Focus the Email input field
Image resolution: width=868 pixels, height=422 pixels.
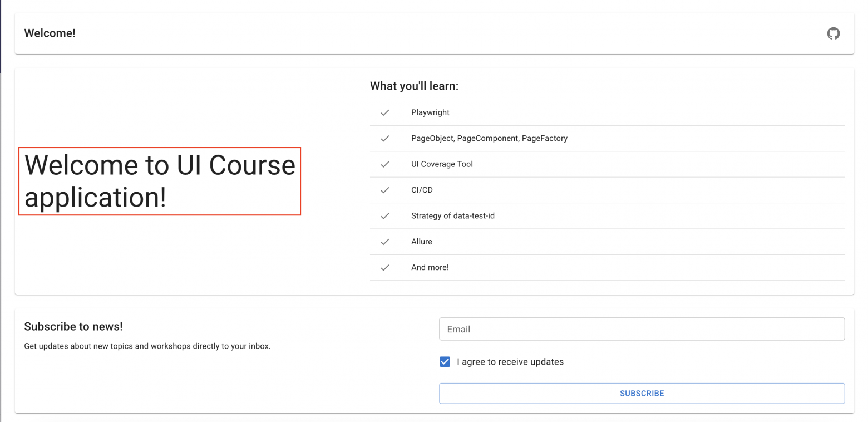coord(642,329)
